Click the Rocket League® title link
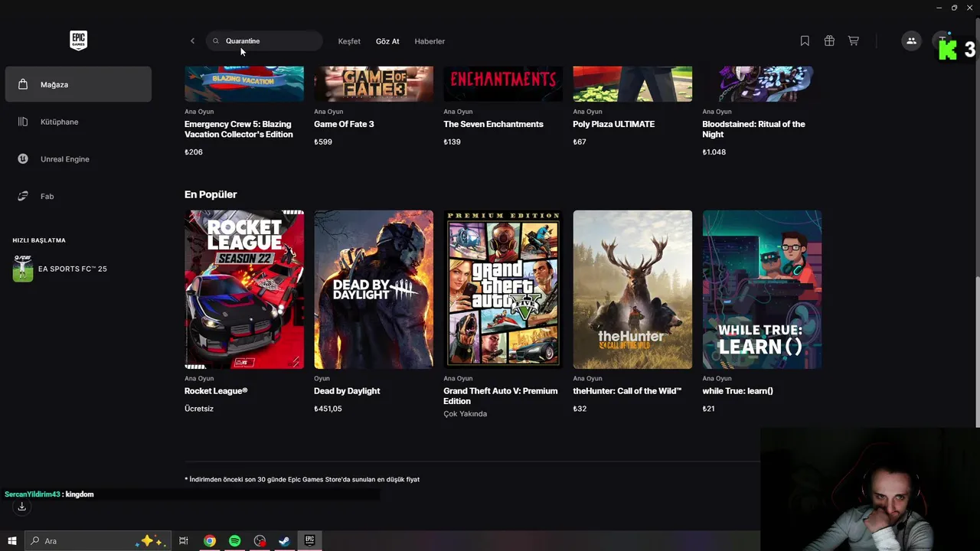Screen dimensions: 980x551 tap(216, 391)
